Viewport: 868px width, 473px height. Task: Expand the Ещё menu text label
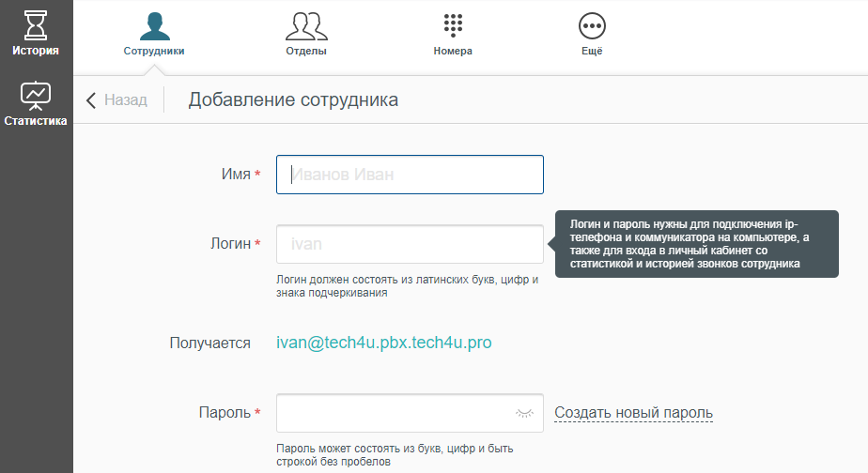(592, 51)
